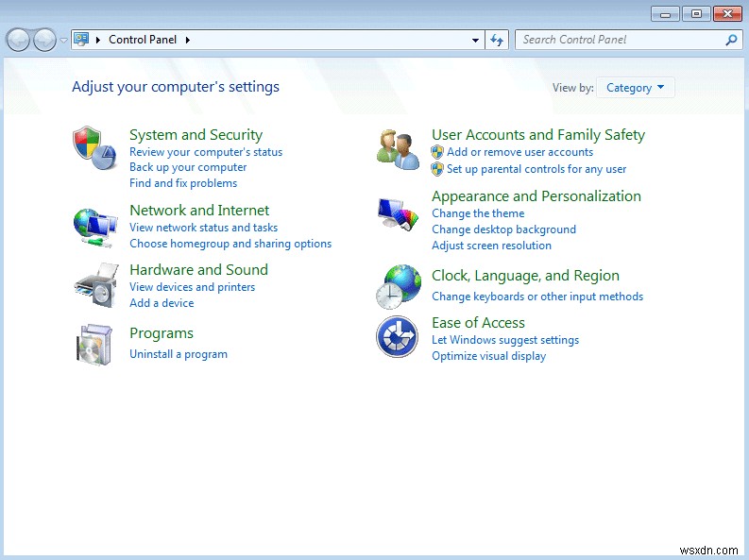749x560 pixels.
Task: Open the Ease of Access icon
Action: [x=397, y=336]
